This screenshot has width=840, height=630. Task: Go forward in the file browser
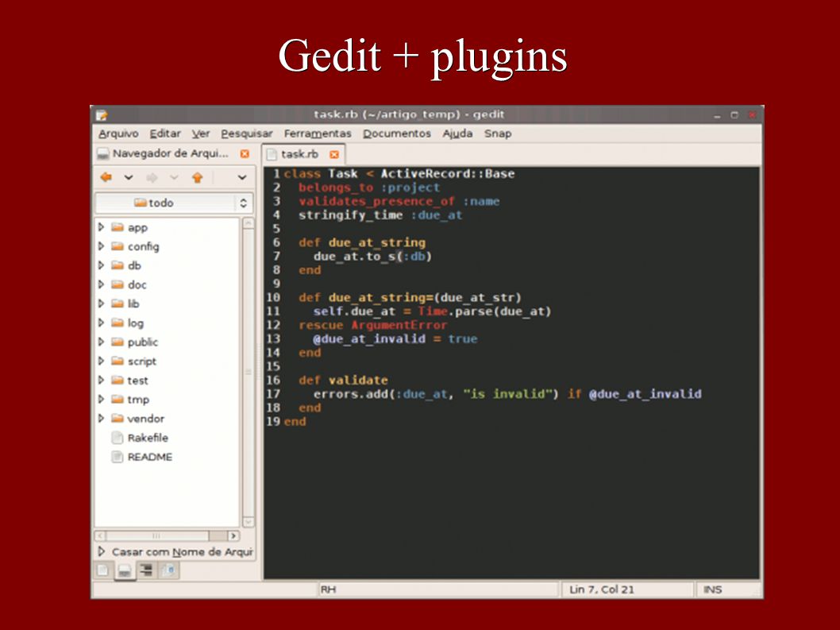[152, 177]
